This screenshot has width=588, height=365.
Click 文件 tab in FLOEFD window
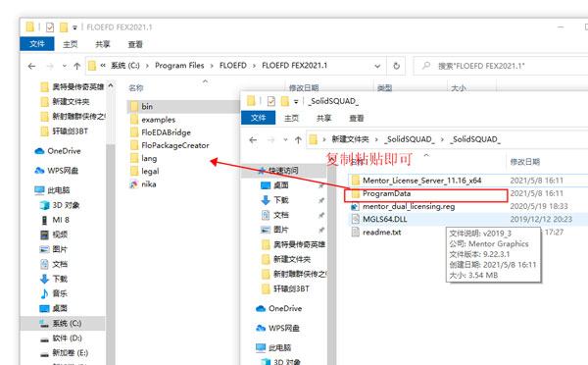pos(37,44)
